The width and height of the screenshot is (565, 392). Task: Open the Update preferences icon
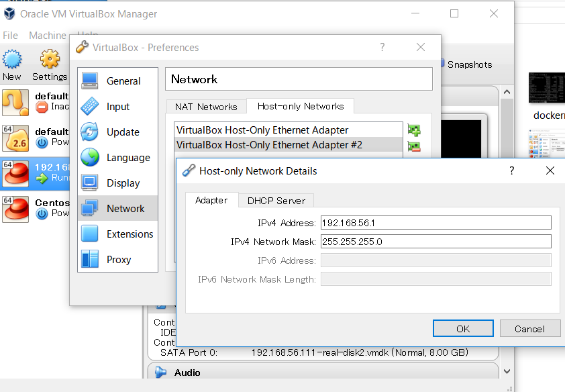click(x=90, y=132)
